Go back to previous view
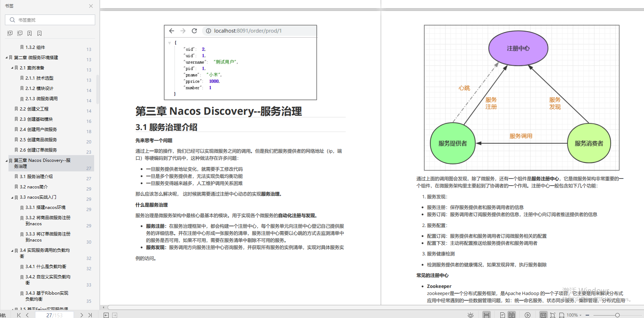This screenshot has width=644, height=318. tap(106, 315)
